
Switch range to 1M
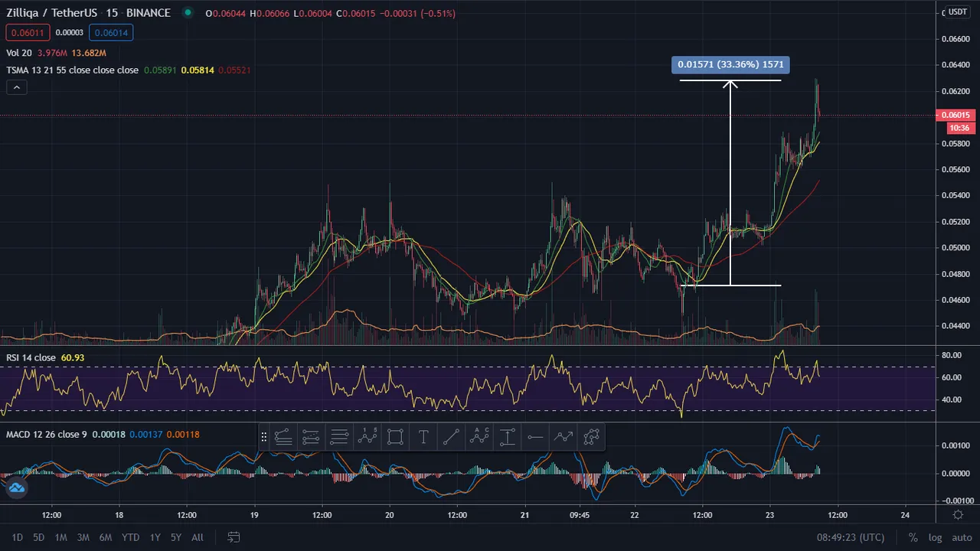coord(60,537)
